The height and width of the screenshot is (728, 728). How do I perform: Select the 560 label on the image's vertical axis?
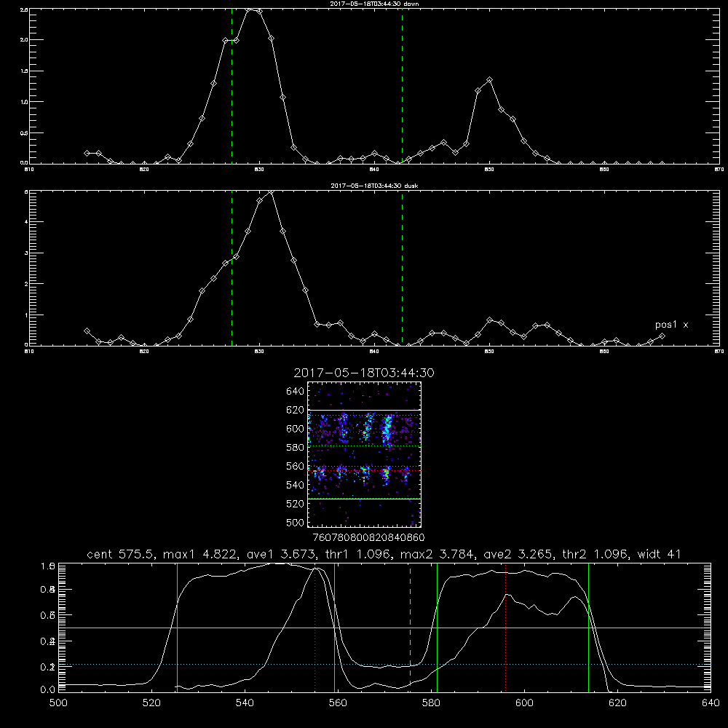(x=296, y=466)
